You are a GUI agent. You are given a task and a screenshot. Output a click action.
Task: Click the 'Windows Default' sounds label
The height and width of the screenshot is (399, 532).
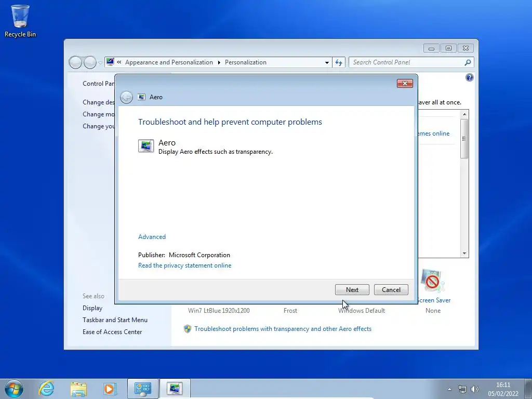click(362, 311)
